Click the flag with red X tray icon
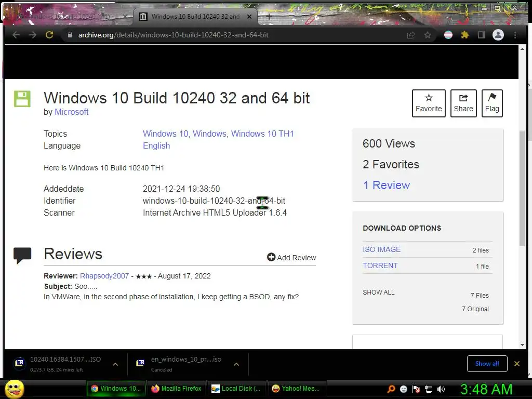Screen dimensions: 532x399 [416, 389]
